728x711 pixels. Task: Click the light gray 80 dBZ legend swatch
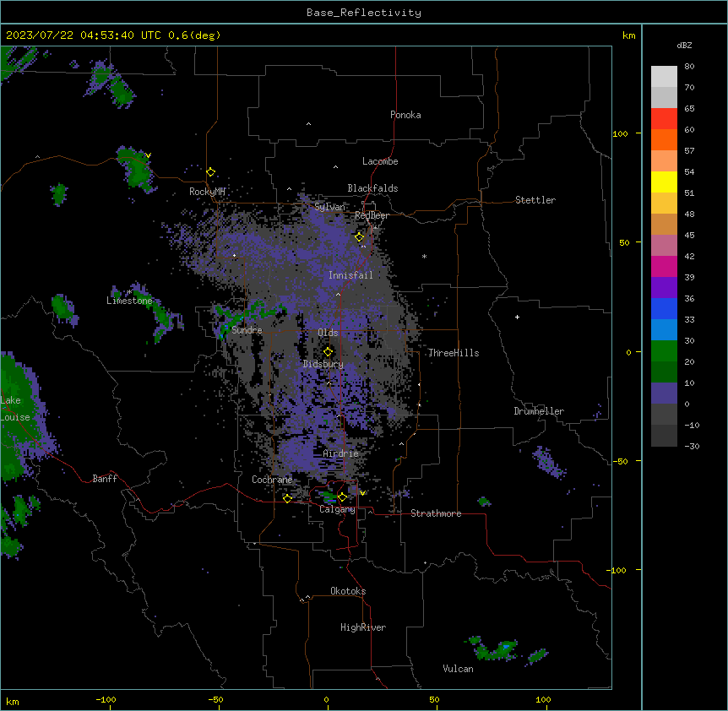[x=664, y=77]
